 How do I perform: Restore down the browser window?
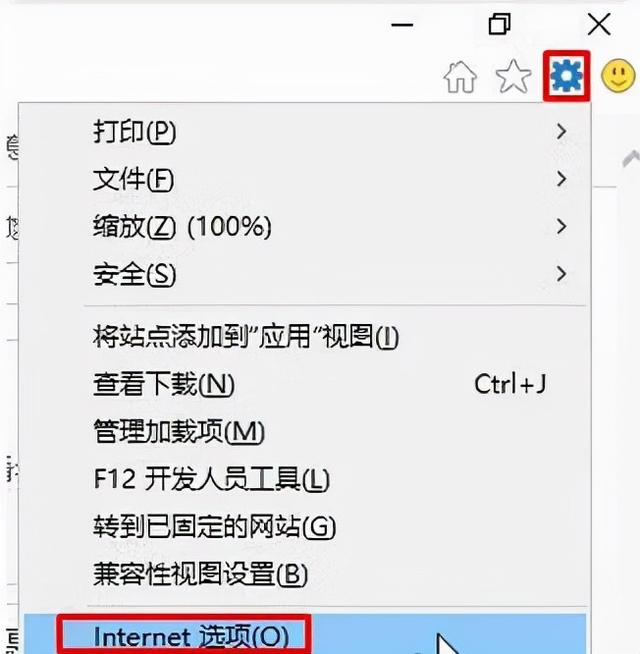coord(499,24)
